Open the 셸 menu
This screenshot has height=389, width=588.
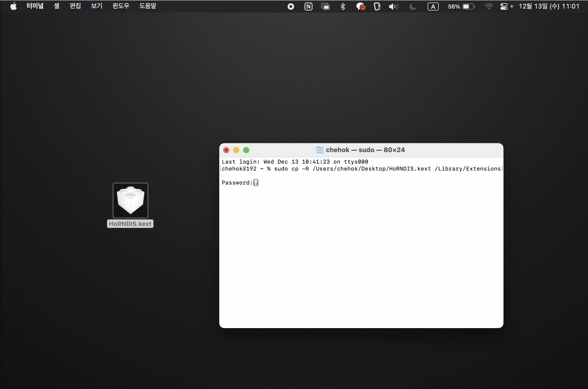coord(56,6)
